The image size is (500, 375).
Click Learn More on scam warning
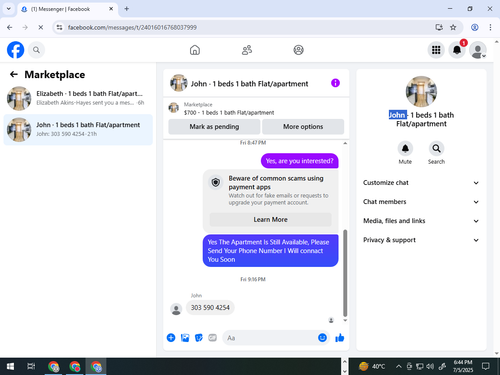click(270, 219)
